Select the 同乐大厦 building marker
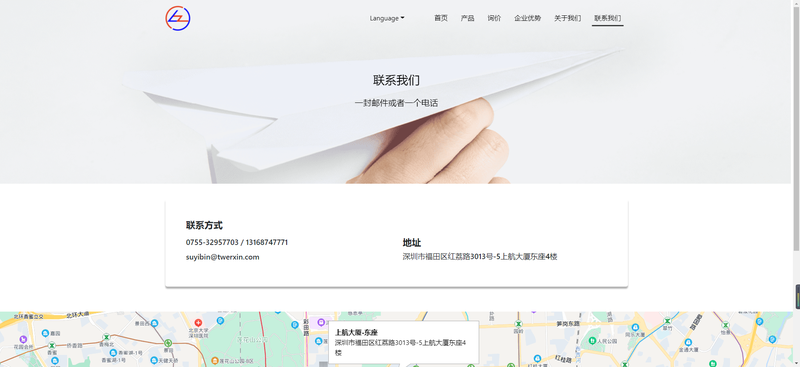This screenshot has width=800, height=367. point(635,328)
